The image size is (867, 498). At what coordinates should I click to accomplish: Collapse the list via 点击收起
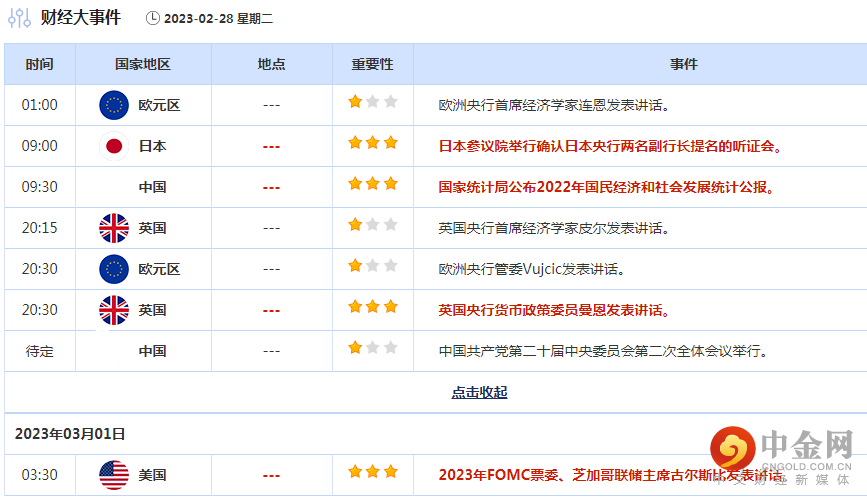[x=479, y=392]
